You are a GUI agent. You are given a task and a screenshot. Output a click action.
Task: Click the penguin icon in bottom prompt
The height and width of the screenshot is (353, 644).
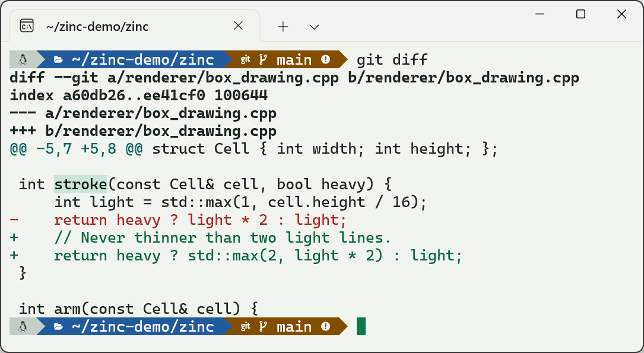point(23,326)
